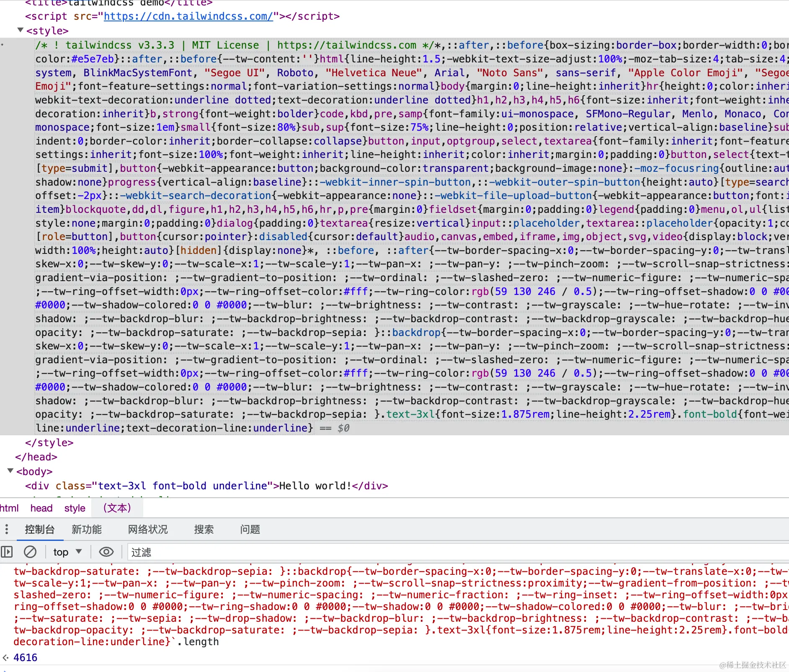Clear the console output
789x672 pixels.
(30, 552)
